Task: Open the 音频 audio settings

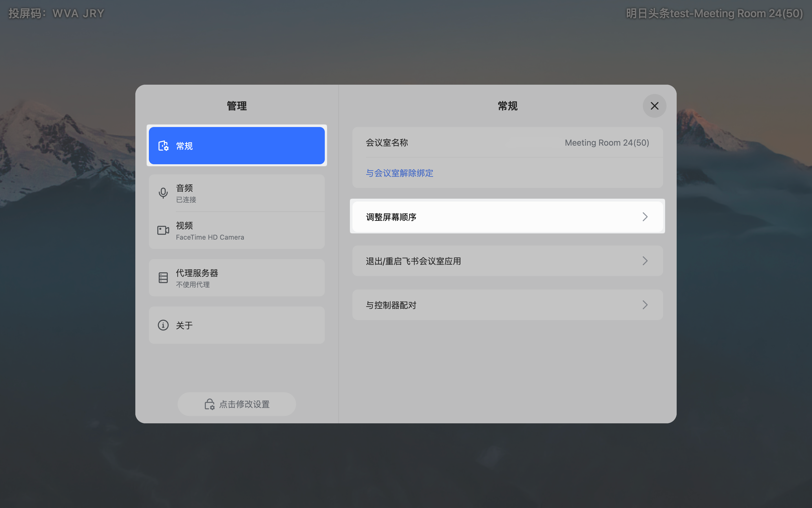Action: tap(237, 193)
